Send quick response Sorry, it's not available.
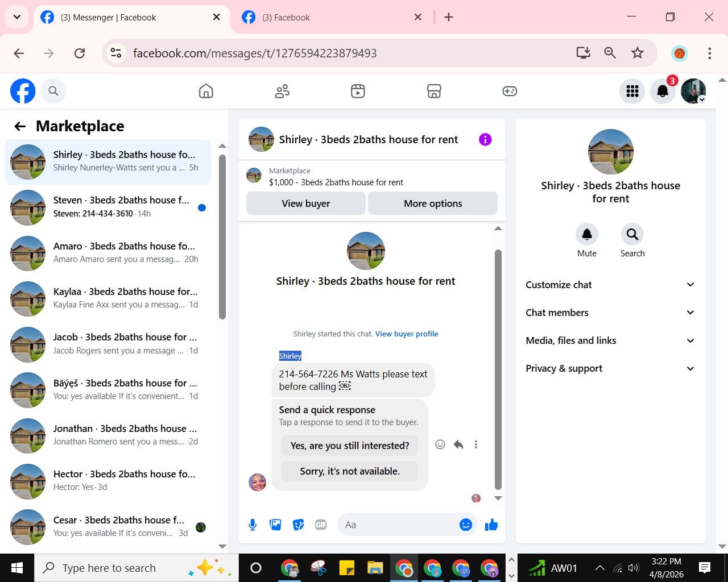This screenshot has height=582, width=728. 350,471
